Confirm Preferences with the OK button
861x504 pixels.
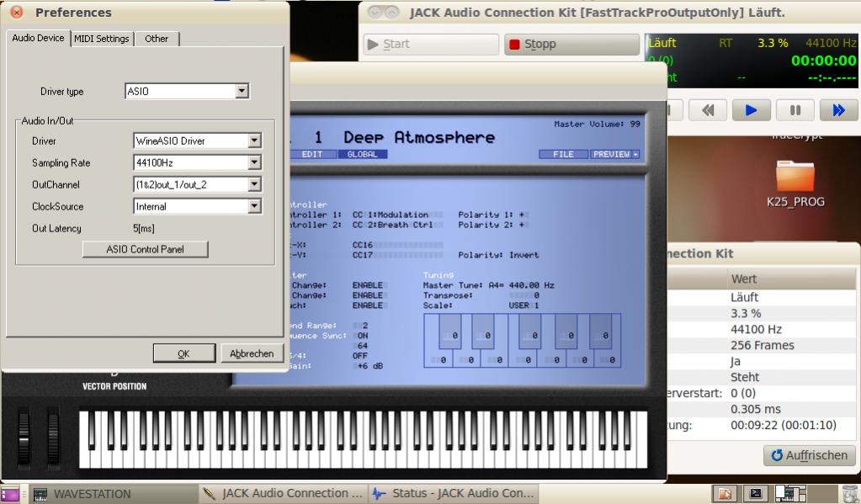(184, 353)
